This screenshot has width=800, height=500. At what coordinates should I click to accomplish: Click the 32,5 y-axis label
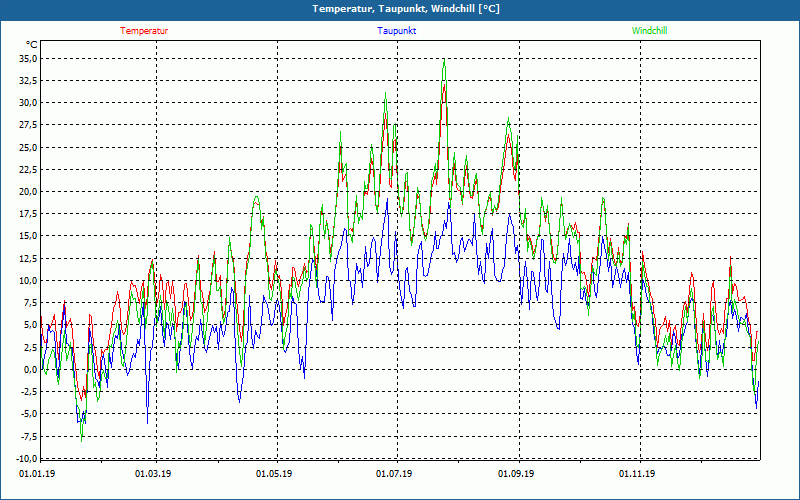[27, 81]
